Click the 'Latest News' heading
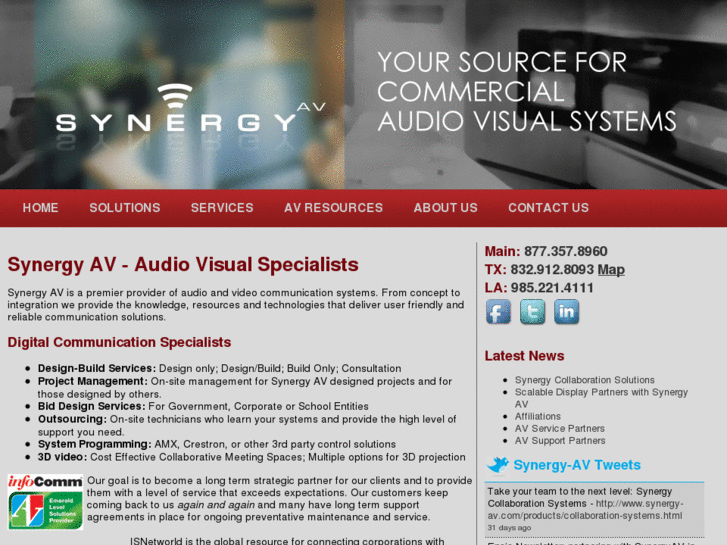The height and width of the screenshot is (545, 727). coord(524,356)
